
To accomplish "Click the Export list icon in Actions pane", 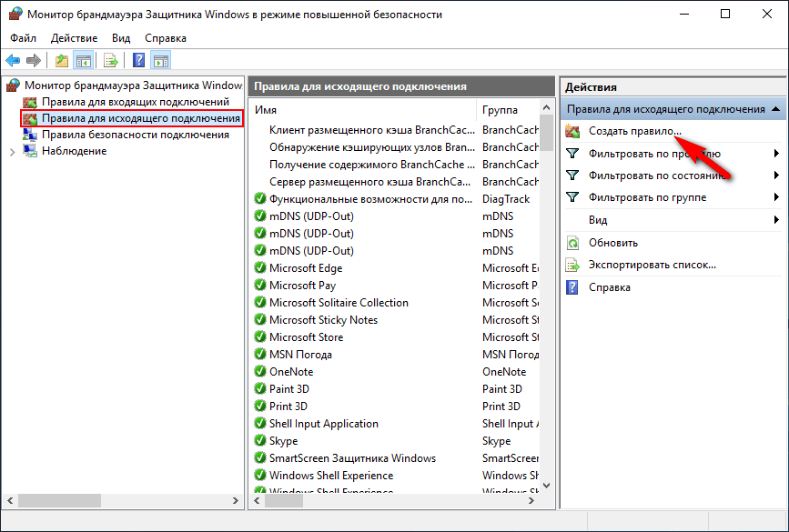I will (572, 265).
